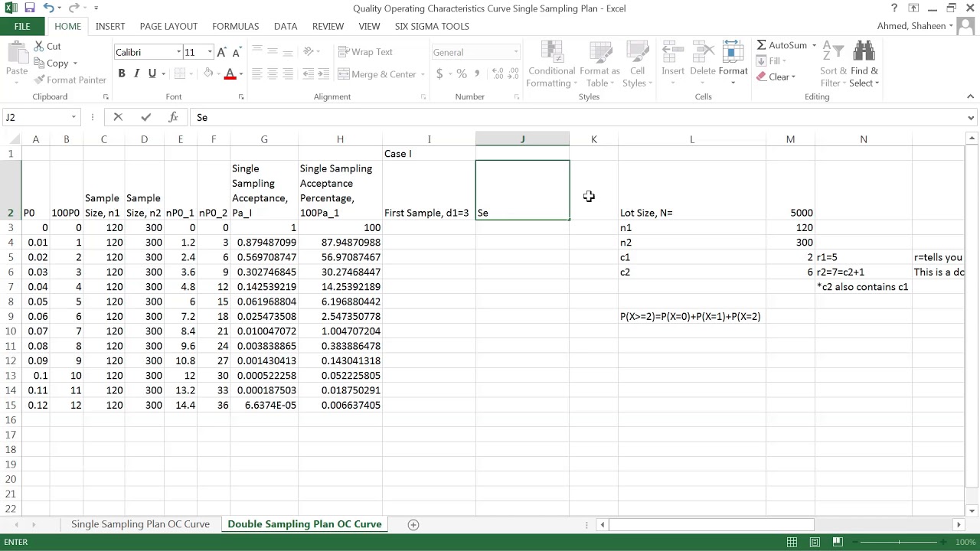Open the font size dropdown
Image resolution: width=980 pixels, height=551 pixels.
pos(209,52)
